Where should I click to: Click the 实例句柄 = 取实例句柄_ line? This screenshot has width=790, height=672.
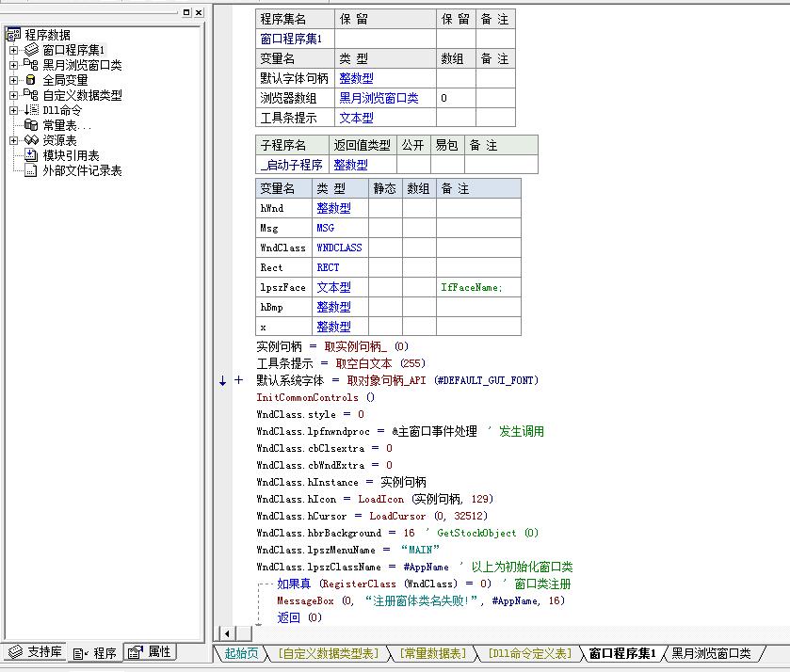pos(332,346)
